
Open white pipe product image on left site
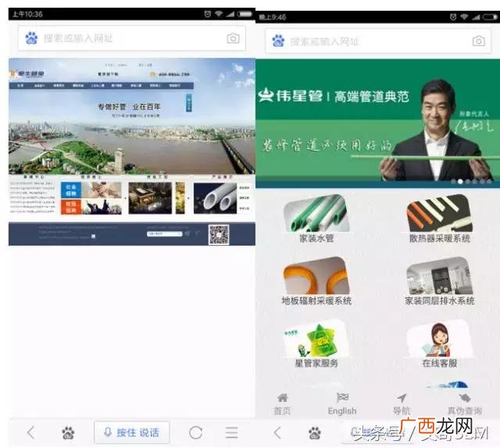point(216,198)
